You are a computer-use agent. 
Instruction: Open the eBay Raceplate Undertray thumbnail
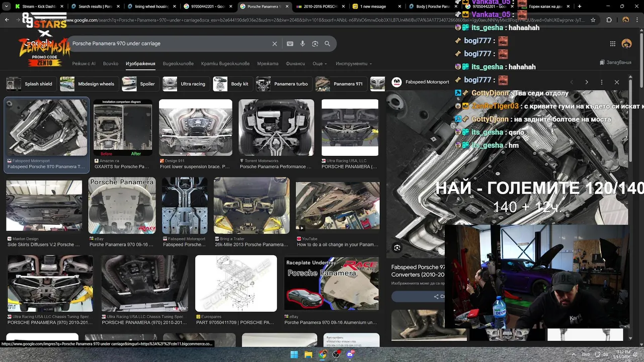(332, 285)
